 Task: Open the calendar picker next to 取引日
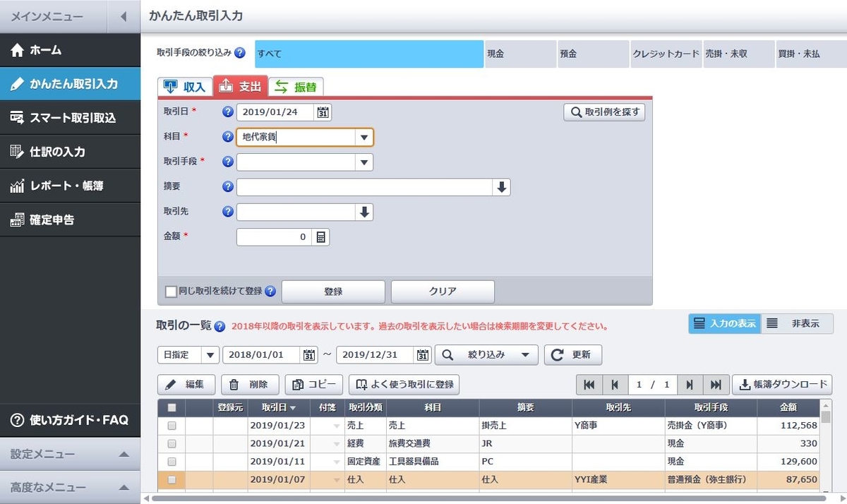(323, 112)
